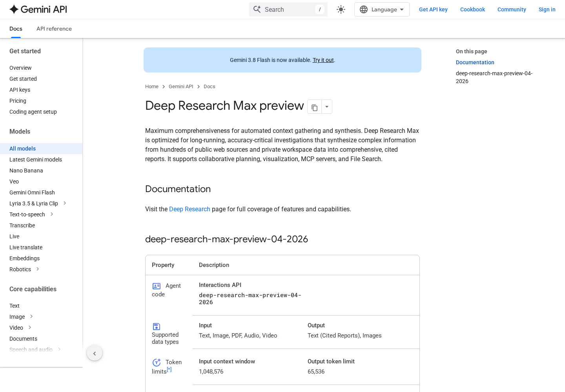Click the Supported data types save icon
Viewport: 565px width, 392px height.
coord(157,327)
